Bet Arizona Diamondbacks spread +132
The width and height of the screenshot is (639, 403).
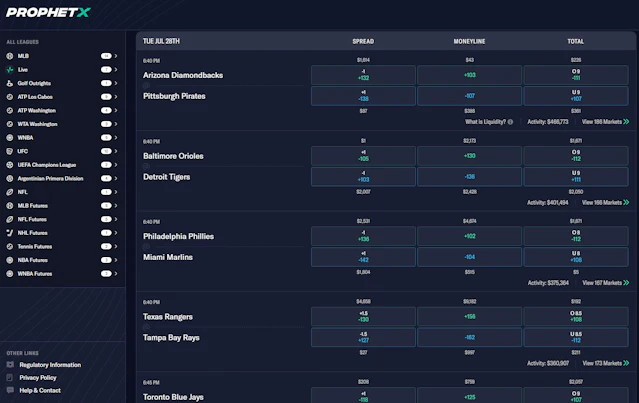tap(363, 75)
